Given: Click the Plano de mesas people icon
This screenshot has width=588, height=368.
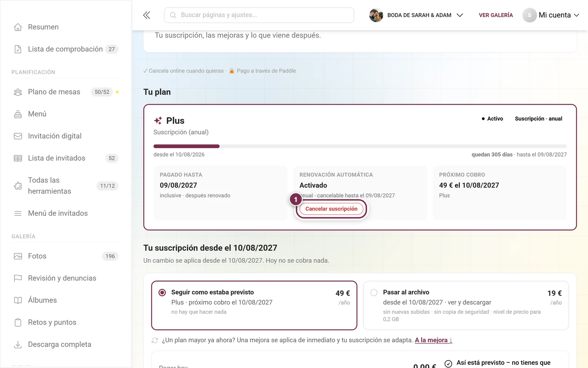Looking at the screenshot, I should point(18,92).
